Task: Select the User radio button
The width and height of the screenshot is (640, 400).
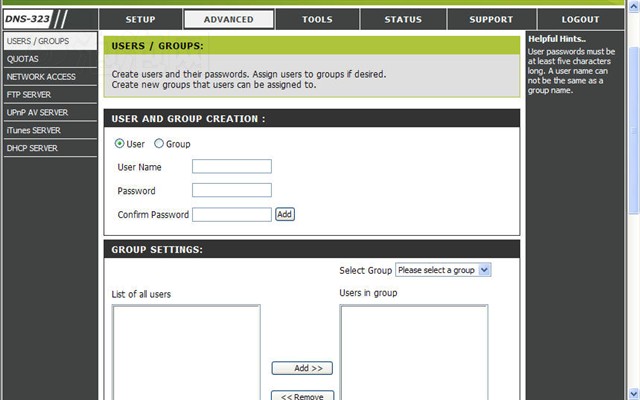Action: click(119, 143)
